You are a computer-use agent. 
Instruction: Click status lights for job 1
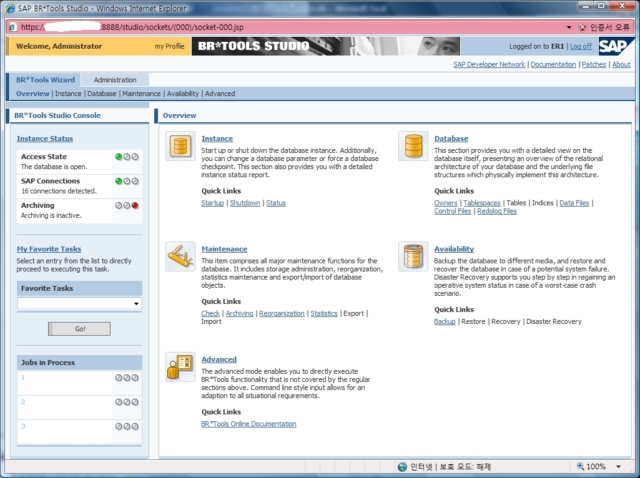point(127,378)
